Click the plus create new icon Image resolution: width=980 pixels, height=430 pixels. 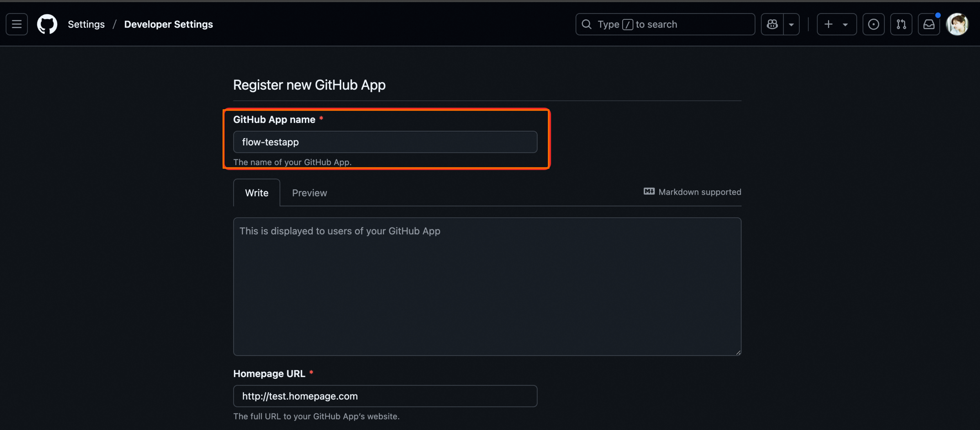(x=828, y=24)
